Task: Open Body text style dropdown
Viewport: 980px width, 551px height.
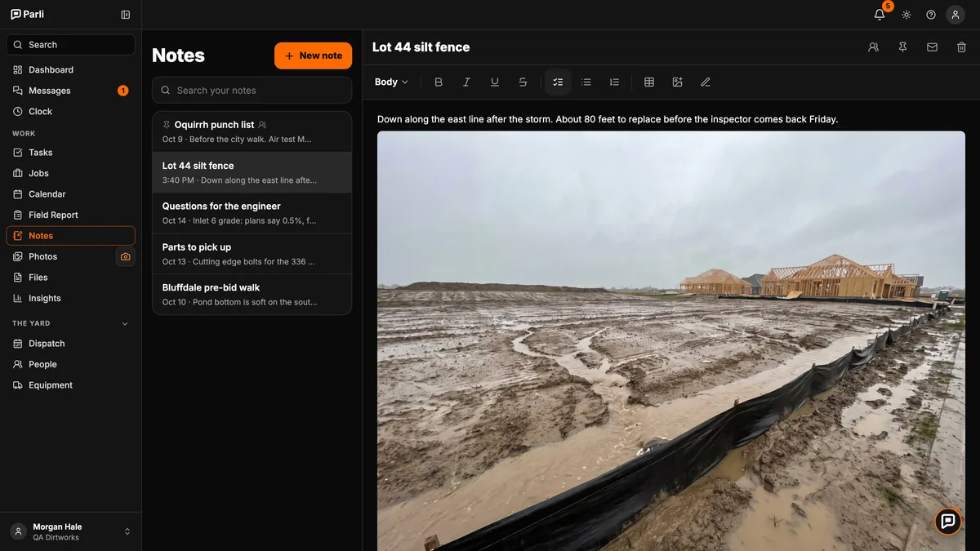Action: point(391,82)
